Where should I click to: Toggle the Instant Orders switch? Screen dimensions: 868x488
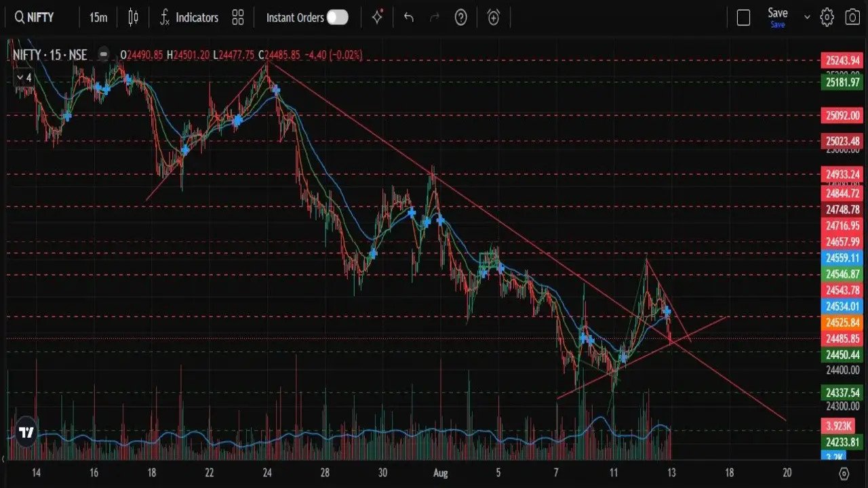click(337, 18)
